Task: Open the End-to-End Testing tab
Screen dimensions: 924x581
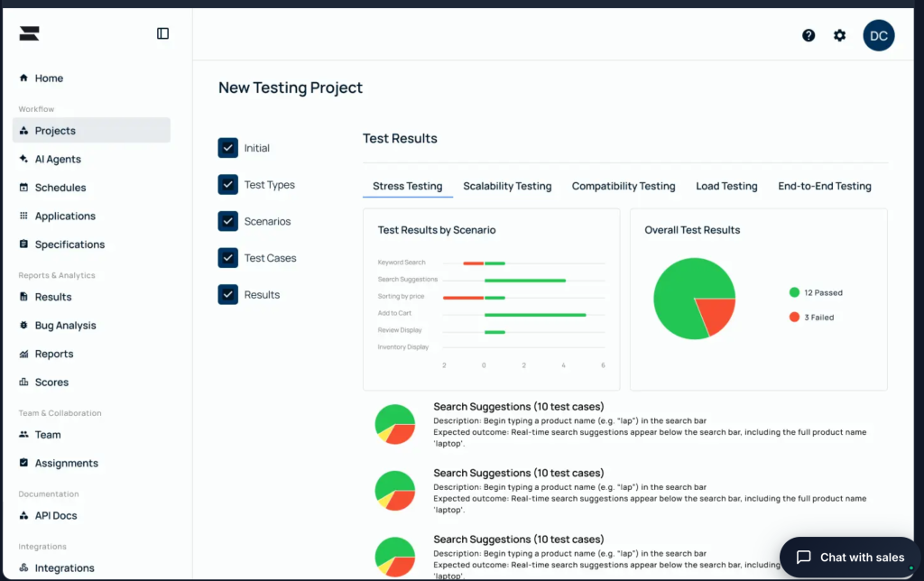Action: (825, 186)
